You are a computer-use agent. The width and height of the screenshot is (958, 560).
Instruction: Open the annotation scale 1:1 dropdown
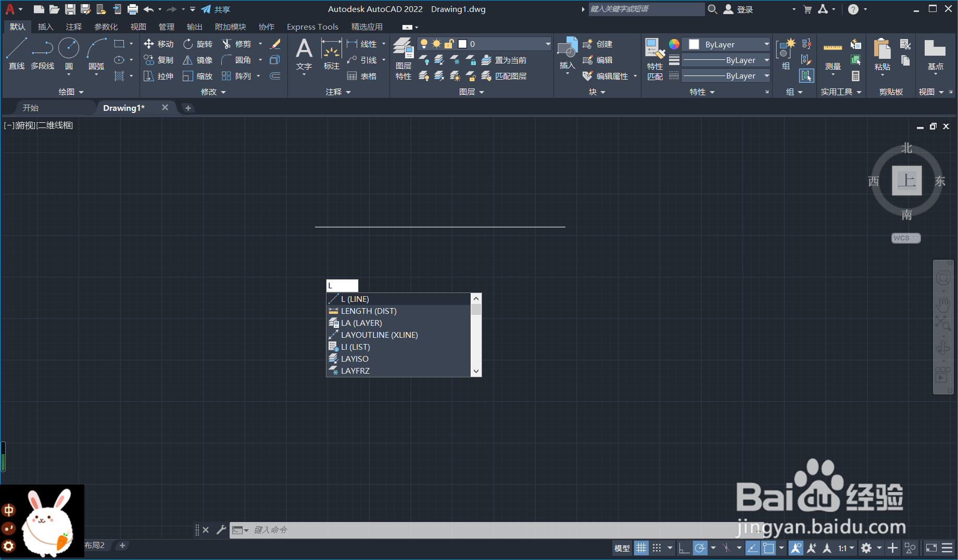click(846, 548)
